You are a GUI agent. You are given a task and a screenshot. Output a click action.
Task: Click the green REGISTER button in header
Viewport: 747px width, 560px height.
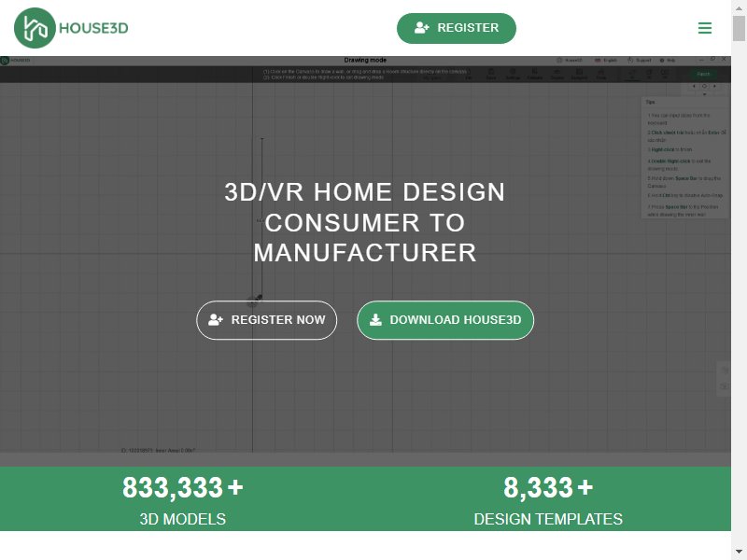point(456,28)
